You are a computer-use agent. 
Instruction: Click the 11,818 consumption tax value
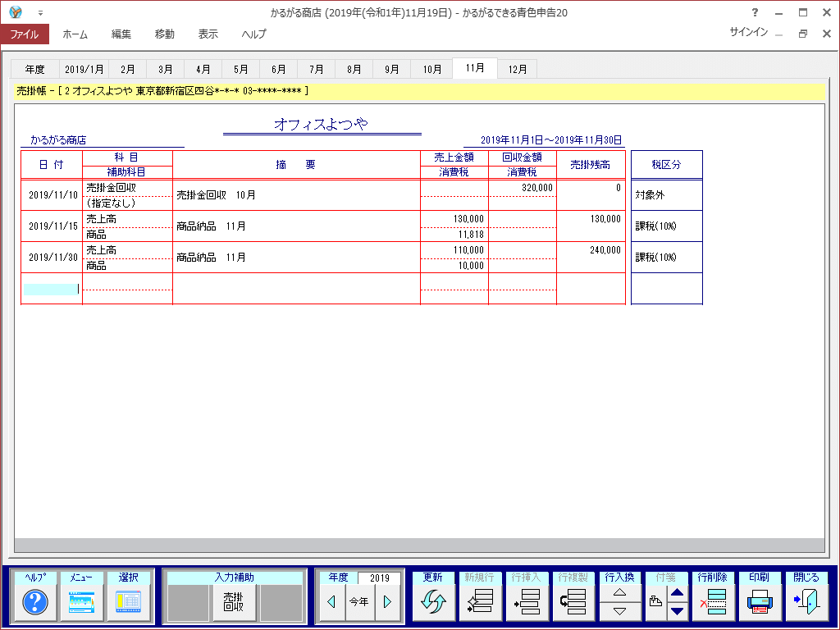[x=471, y=235]
